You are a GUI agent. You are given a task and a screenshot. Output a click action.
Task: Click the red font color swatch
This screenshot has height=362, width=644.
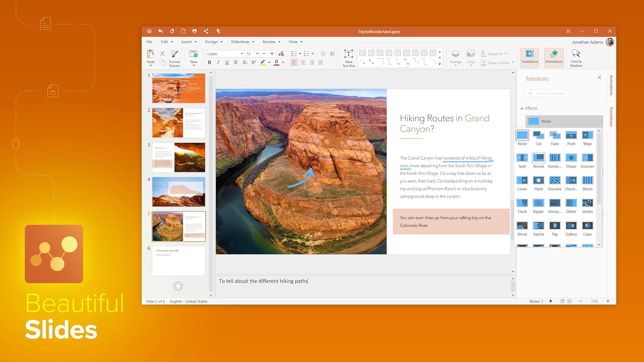[x=276, y=63]
